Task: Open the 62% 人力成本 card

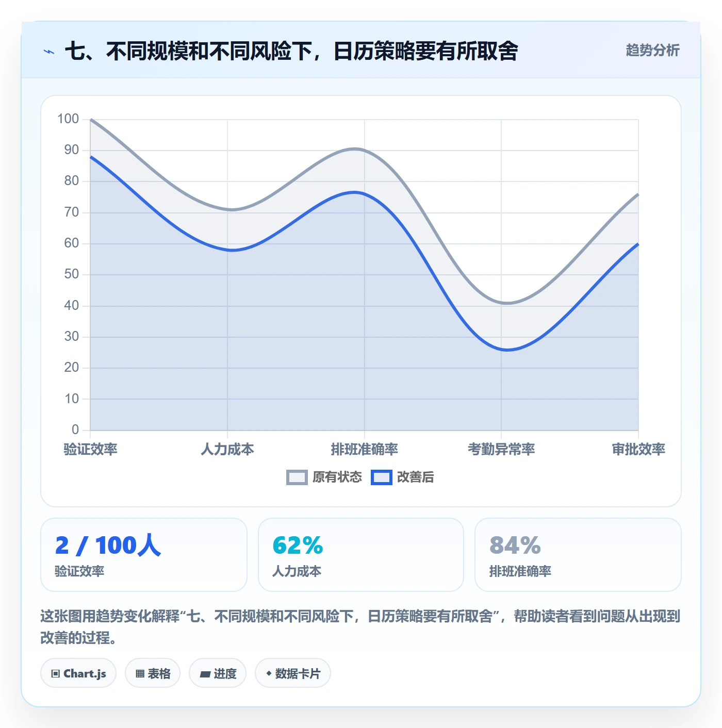Action: click(x=361, y=555)
